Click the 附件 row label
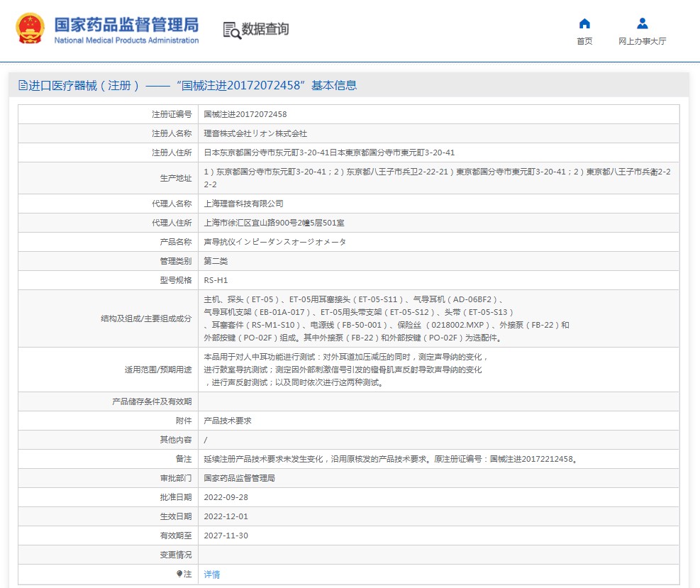Image resolution: width=700 pixels, height=588 pixels. coord(184,421)
